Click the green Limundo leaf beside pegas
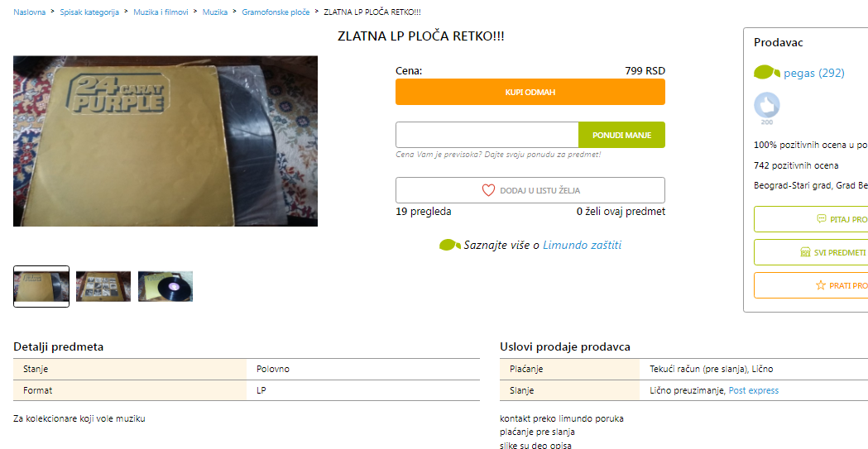868x449 pixels. pyautogui.click(x=767, y=73)
